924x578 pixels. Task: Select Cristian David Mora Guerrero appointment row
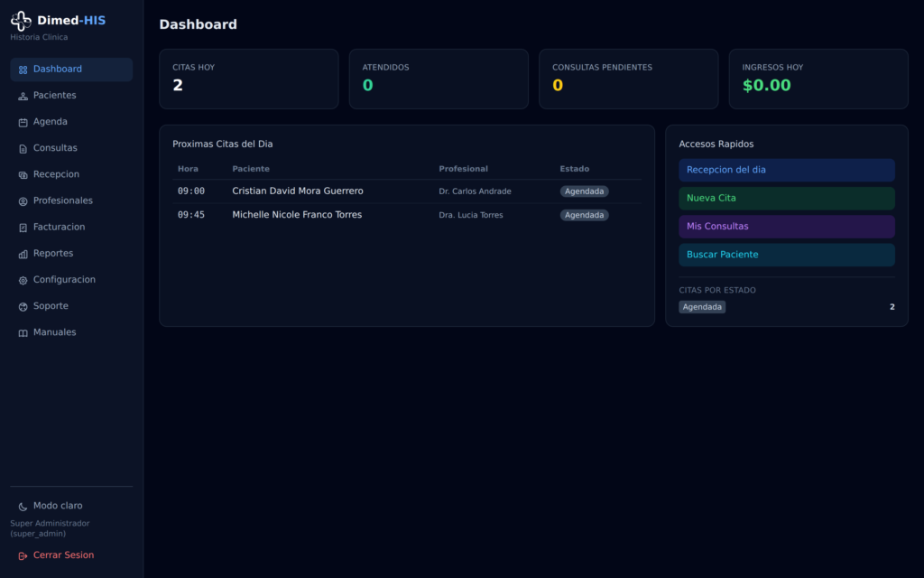click(x=407, y=191)
